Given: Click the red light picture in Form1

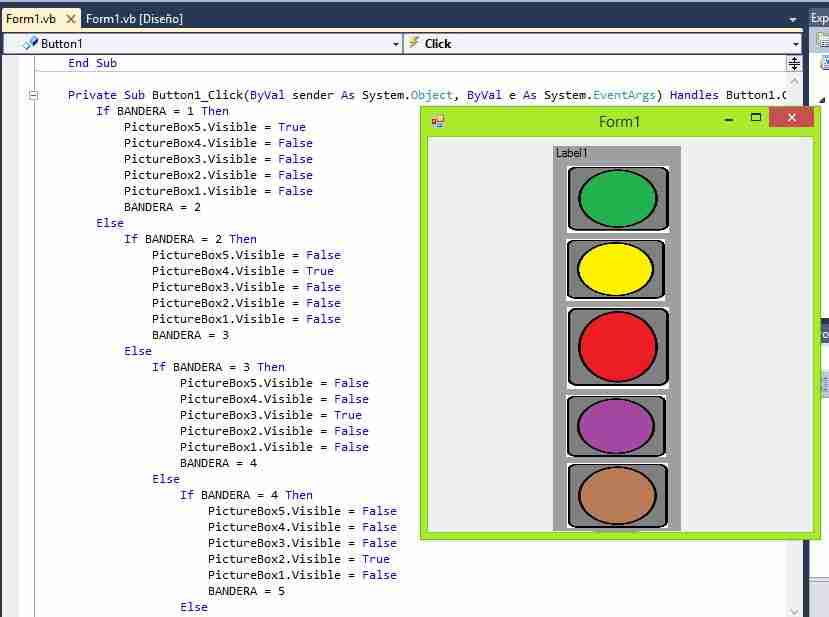Looking at the screenshot, I should tap(618, 347).
